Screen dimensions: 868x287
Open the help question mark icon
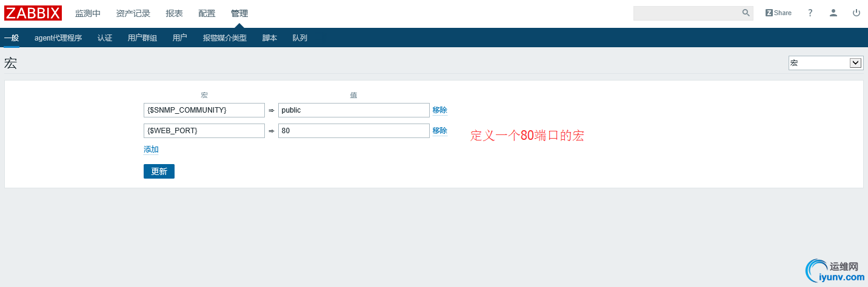pyautogui.click(x=810, y=13)
